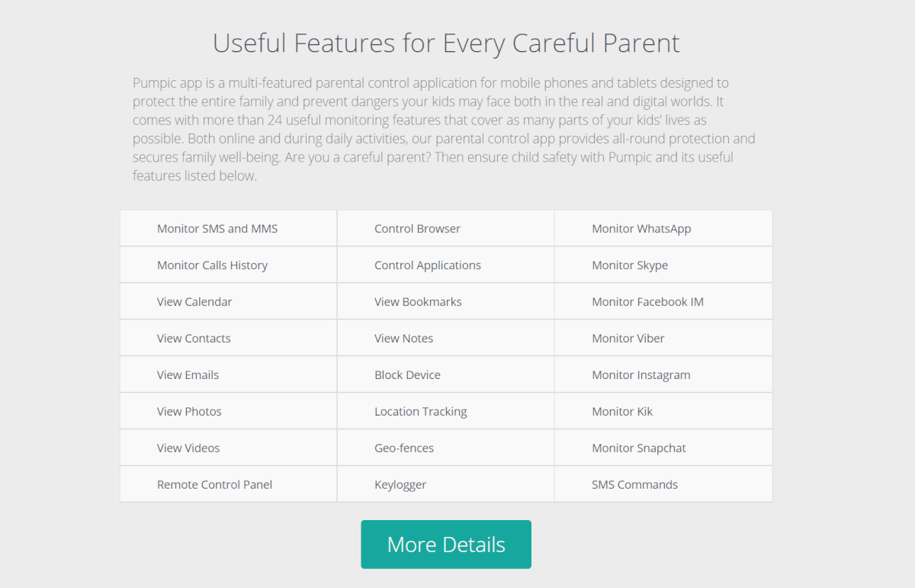Choose the View Bookmarks feature
This screenshot has width=915, height=588.
(x=445, y=302)
